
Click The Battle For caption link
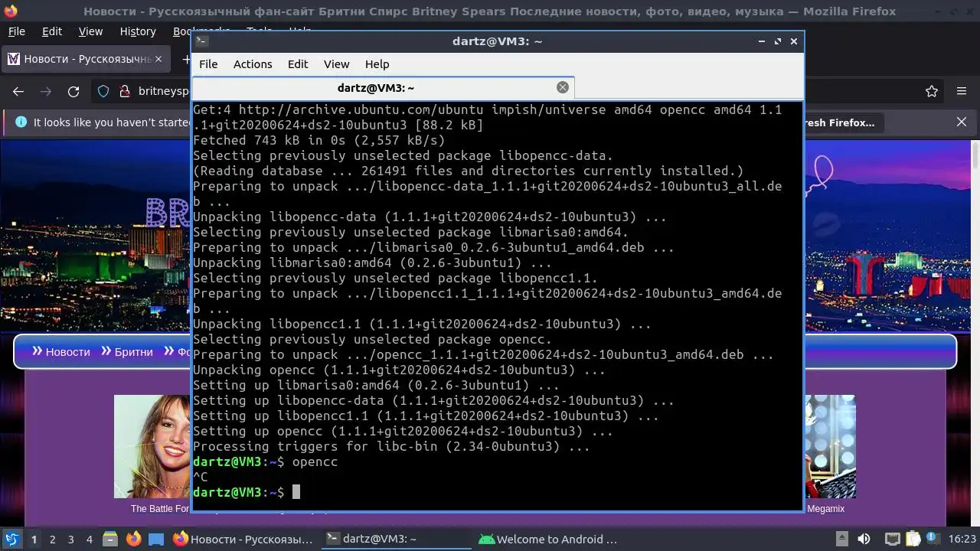(x=159, y=508)
